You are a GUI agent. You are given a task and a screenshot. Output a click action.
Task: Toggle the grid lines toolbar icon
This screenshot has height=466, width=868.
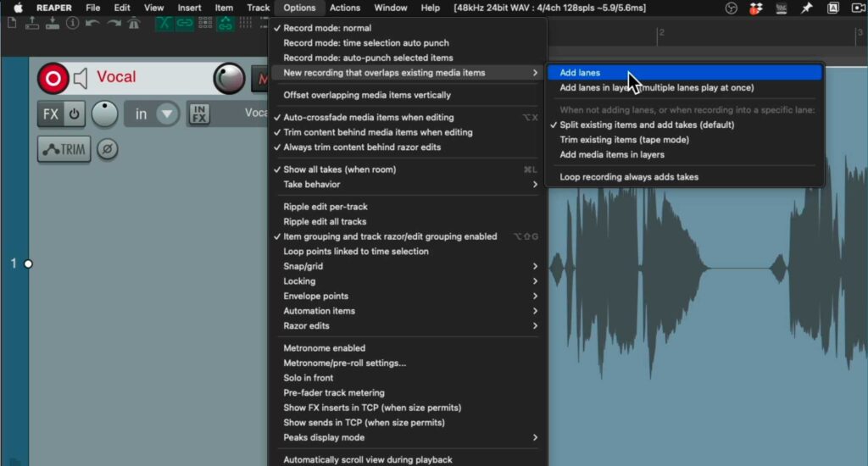[x=245, y=23]
